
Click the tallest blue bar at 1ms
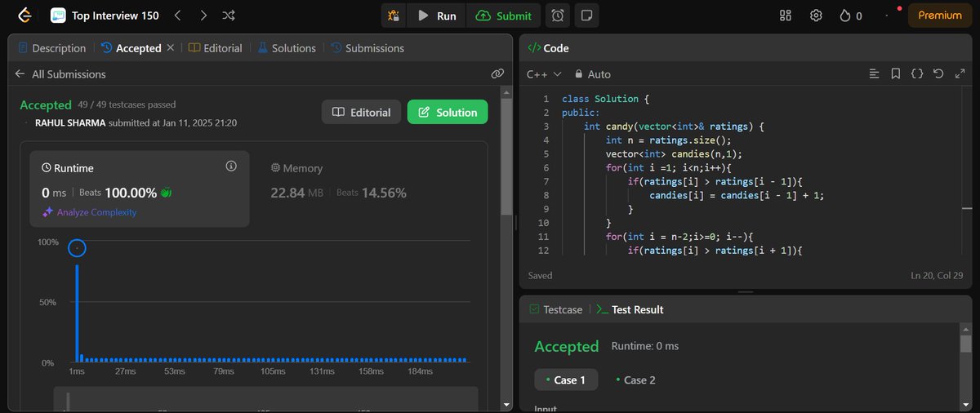tap(77, 313)
